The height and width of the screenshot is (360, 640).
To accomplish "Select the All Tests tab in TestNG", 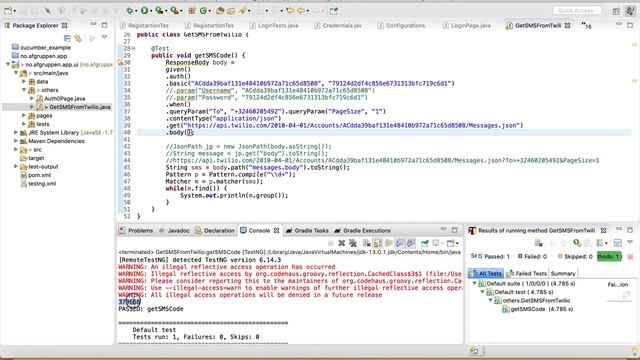I will [x=485, y=273].
